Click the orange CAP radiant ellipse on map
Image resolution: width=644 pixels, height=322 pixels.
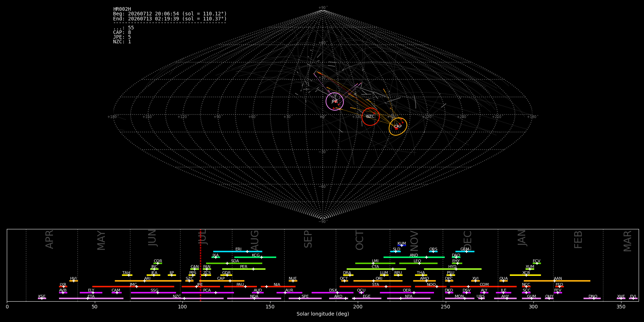398,126
